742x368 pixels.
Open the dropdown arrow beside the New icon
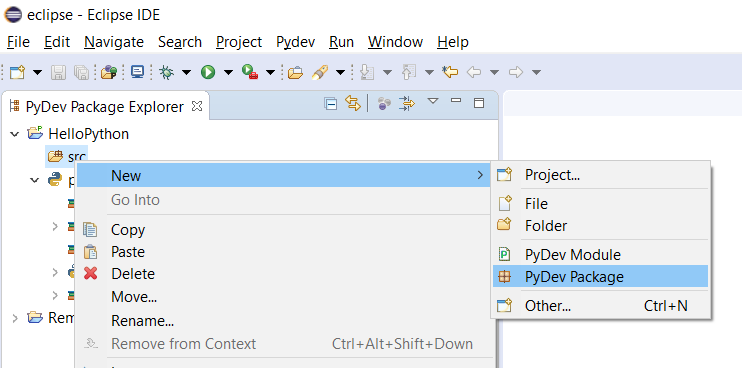tap(37, 72)
